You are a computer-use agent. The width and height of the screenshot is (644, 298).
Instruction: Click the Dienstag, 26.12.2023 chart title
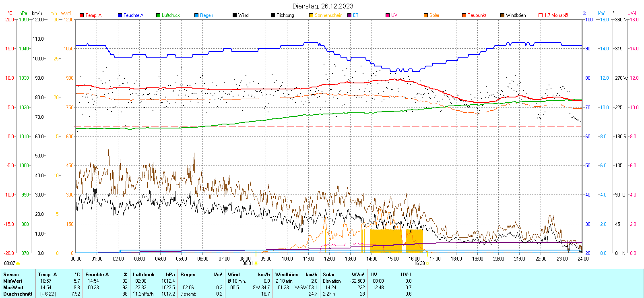coord(323,6)
